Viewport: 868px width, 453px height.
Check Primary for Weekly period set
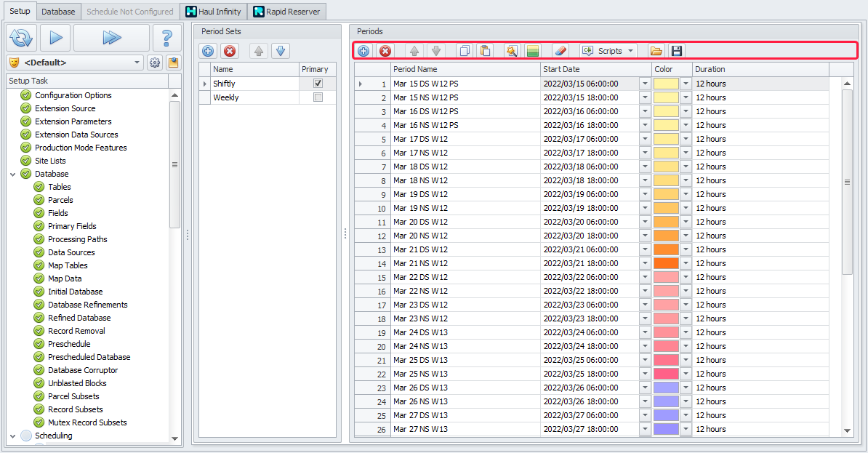318,97
